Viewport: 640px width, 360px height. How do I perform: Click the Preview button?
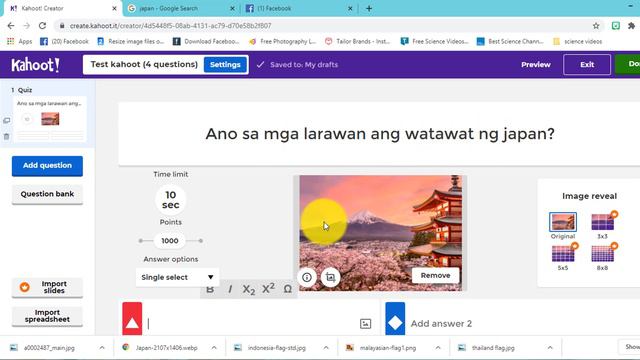pyautogui.click(x=536, y=64)
